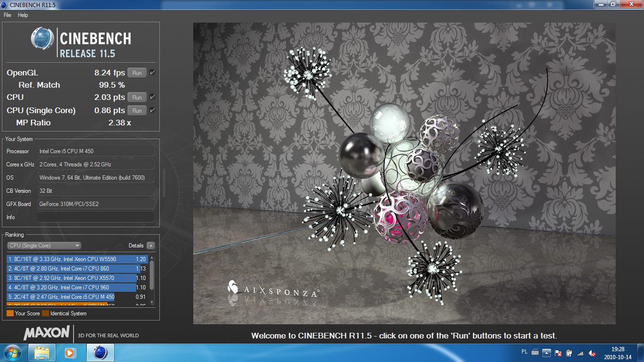Click the MAXON logo
This screenshot has height=362, width=644.
(47, 333)
